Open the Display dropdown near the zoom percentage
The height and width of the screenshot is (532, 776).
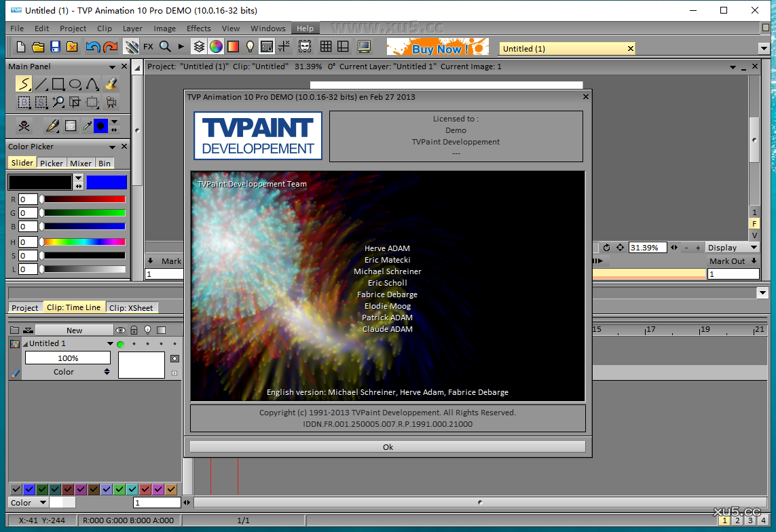731,247
